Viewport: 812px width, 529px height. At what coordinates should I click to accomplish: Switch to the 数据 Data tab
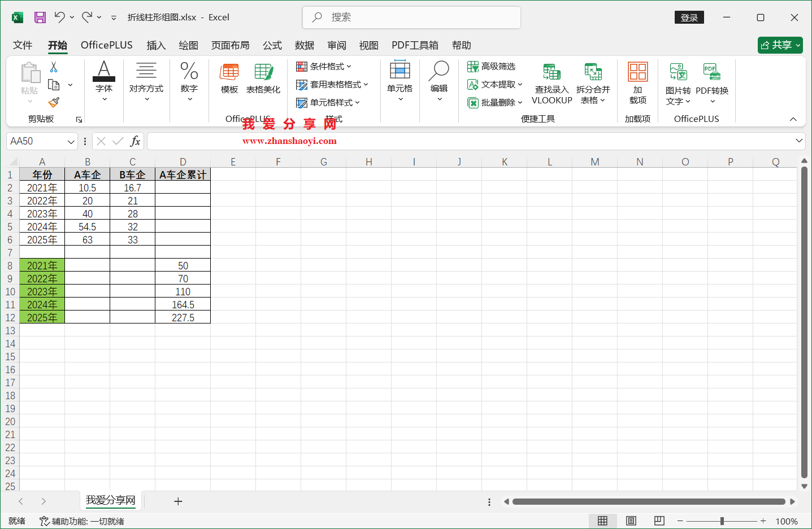[x=305, y=45]
